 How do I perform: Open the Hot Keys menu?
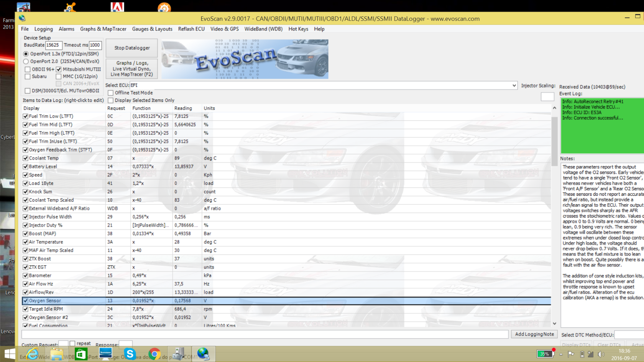tap(298, 29)
